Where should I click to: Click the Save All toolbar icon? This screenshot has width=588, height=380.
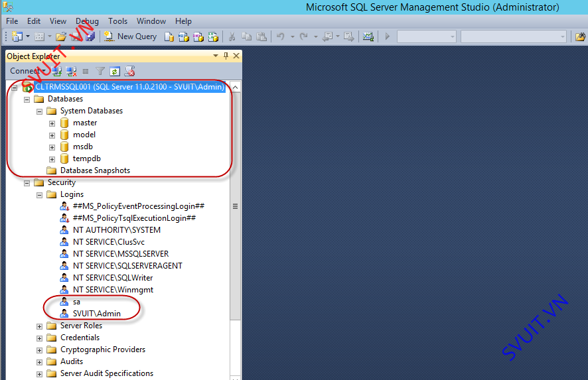tap(90, 36)
